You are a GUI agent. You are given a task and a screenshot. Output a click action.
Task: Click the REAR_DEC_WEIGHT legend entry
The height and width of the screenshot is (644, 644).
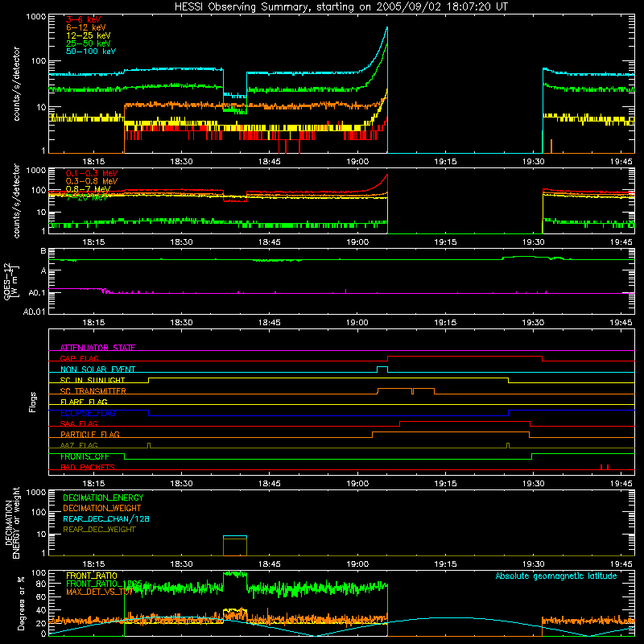99,530
